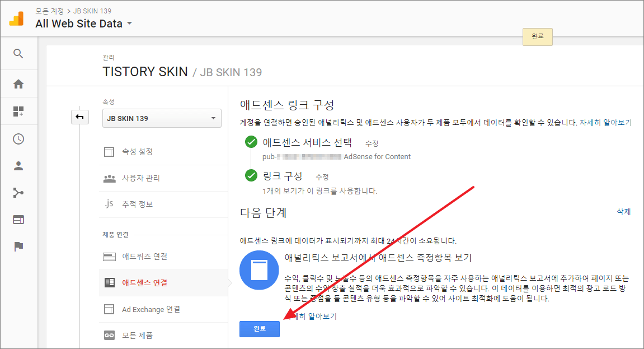Click green check beside 링크 구성

pos(251,175)
